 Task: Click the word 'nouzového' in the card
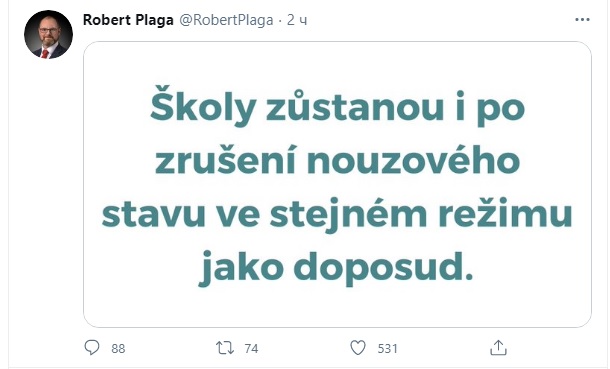(414, 160)
